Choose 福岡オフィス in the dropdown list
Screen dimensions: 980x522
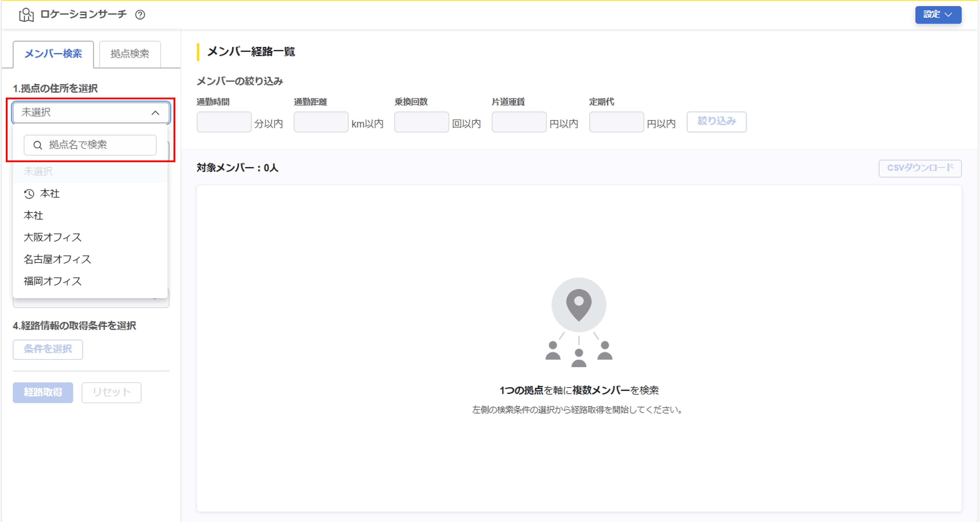(52, 281)
